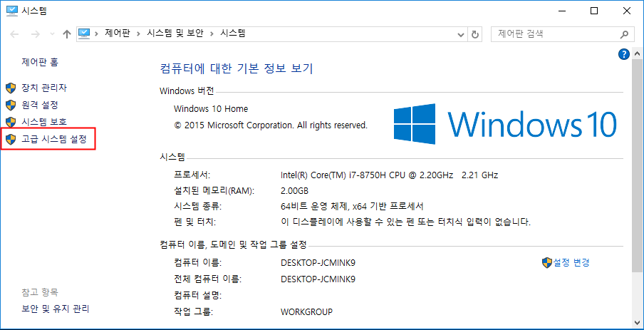
Task: Expand chevron after 제어판 breadcrumb
Action: (138, 33)
